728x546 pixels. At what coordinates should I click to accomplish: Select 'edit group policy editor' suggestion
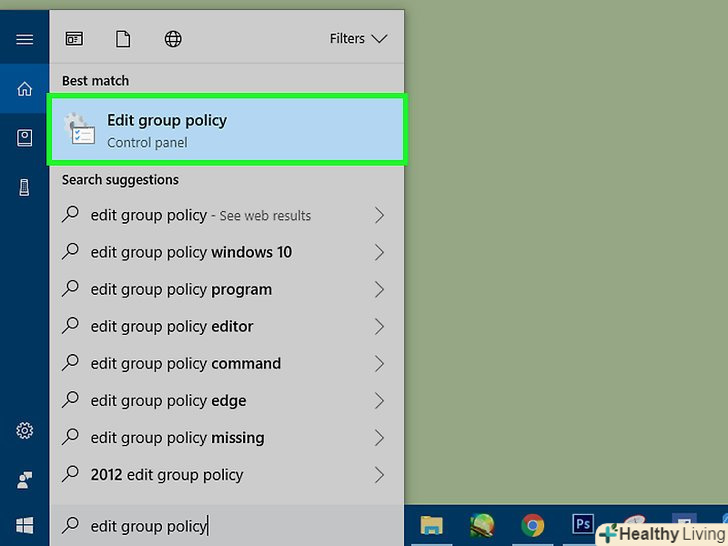(172, 326)
